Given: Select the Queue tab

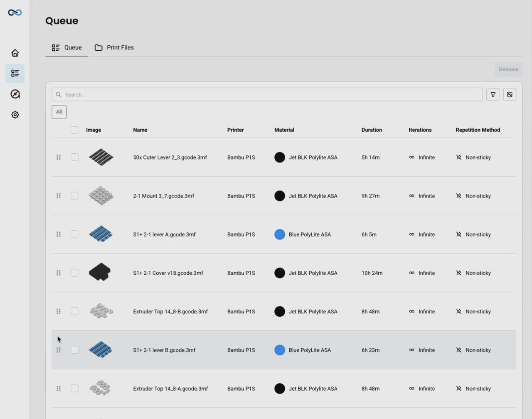Looking at the screenshot, I should pos(66,48).
